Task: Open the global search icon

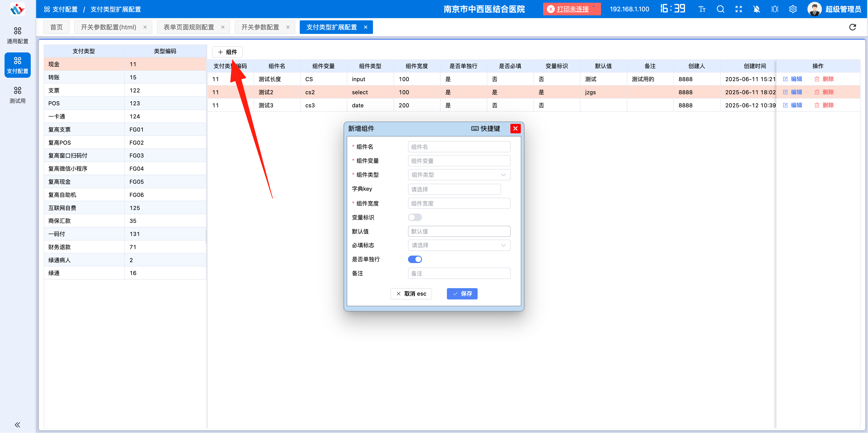Action: pos(720,9)
